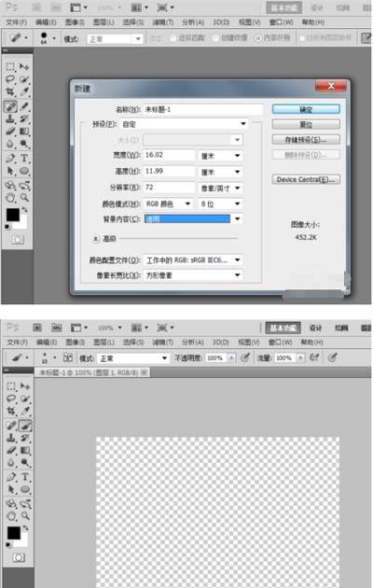
Task: Pick Blur tool in 未标题-1 document window
Action: pyautogui.click(x=11, y=462)
